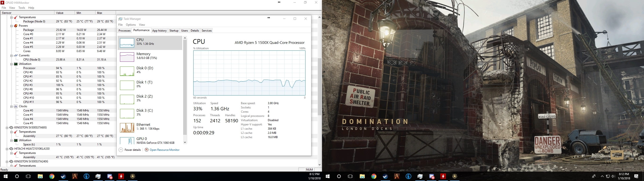This screenshot has width=644, height=181.
Task: Click the Temperatures thermometer icon under HITACHI HUA721010KLA330
Action: (x=16, y=153)
